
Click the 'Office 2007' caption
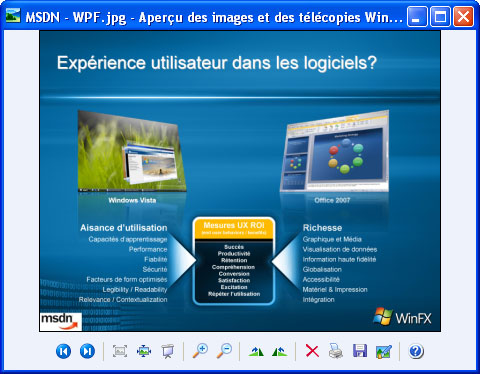tap(332, 200)
